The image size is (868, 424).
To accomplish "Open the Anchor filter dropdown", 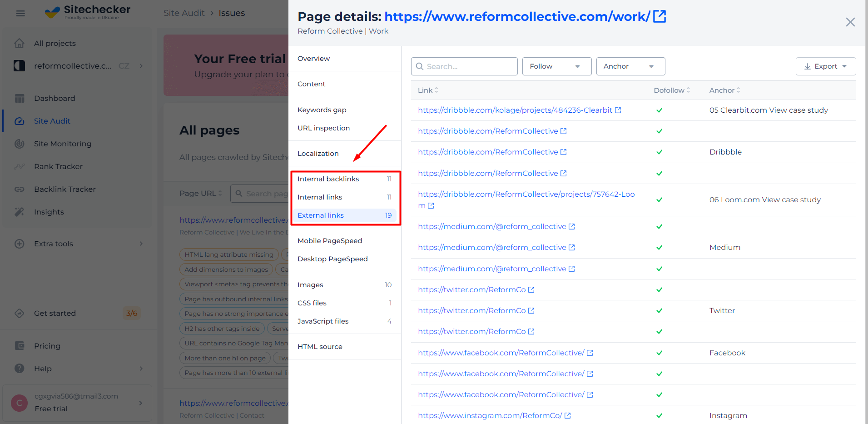I will coord(630,66).
